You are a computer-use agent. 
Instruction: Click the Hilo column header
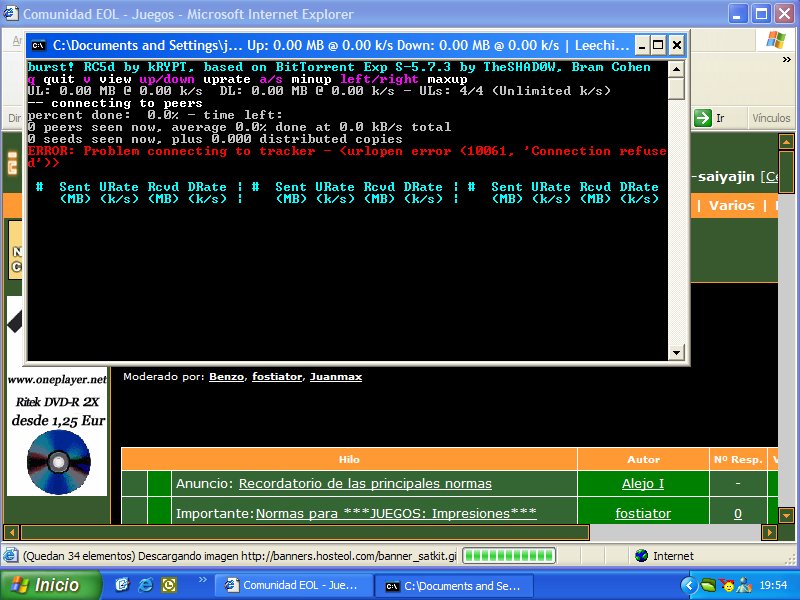(x=349, y=459)
